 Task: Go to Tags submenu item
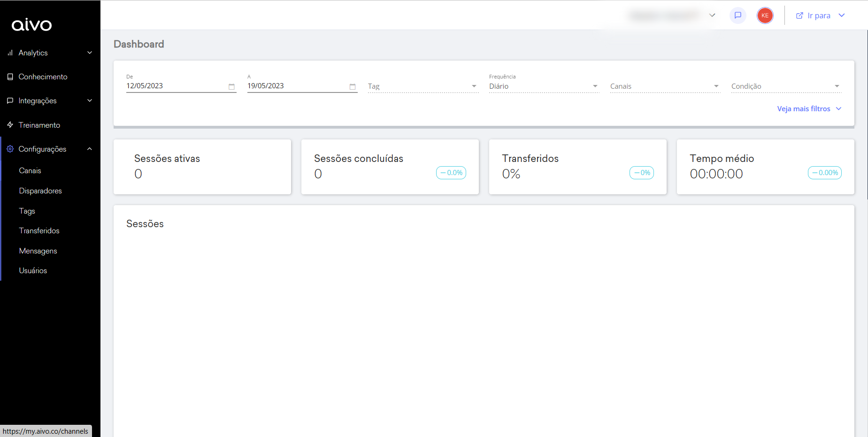27,211
